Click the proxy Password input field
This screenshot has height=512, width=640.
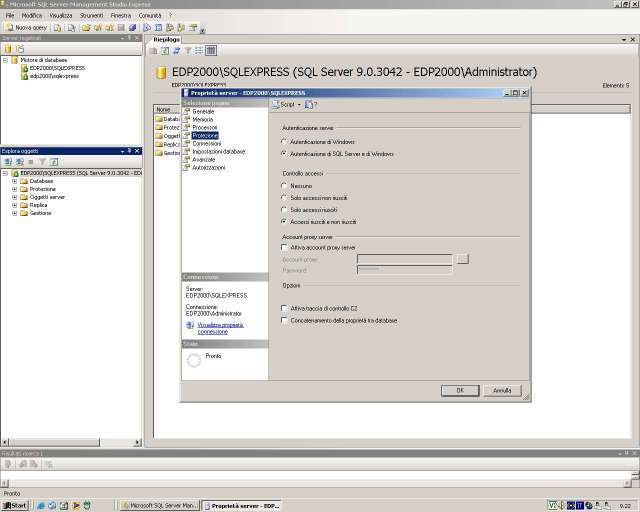click(404, 269)
